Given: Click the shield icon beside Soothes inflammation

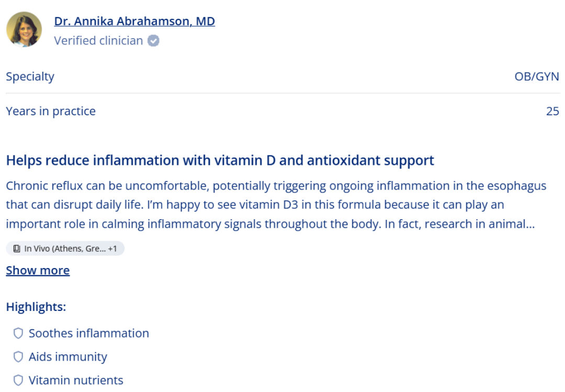Looking at the screenshot, I should [x=18, y=333].
